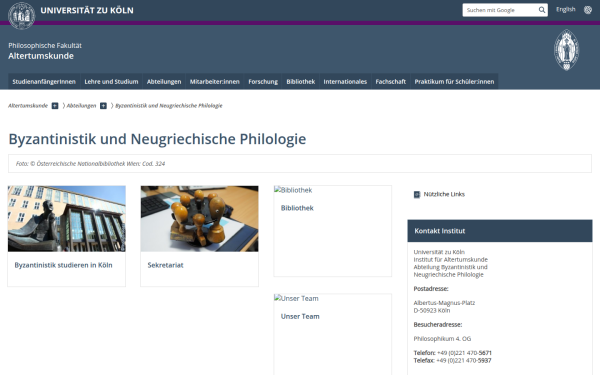Click Universität zu Köln header title
This screenshot has width=600, height=375.
click(87, 10)
